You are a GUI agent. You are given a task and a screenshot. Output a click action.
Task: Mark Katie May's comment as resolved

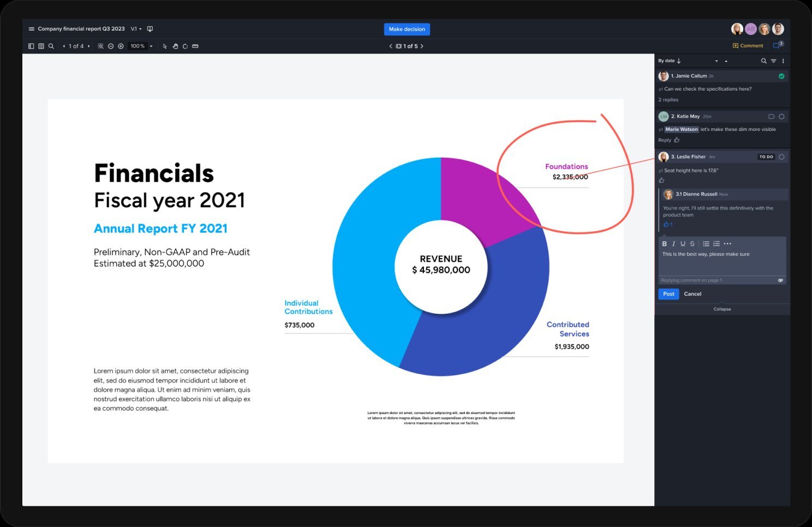point(781,117)
